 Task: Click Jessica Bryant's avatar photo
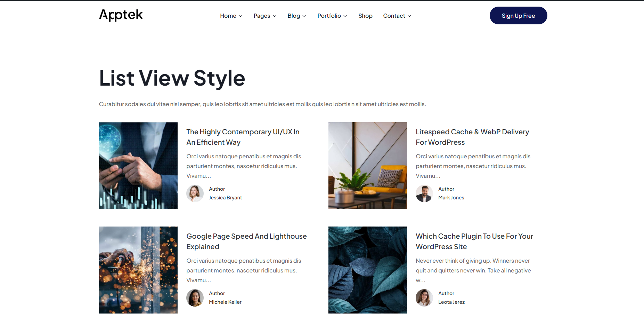tap(195, 193)
